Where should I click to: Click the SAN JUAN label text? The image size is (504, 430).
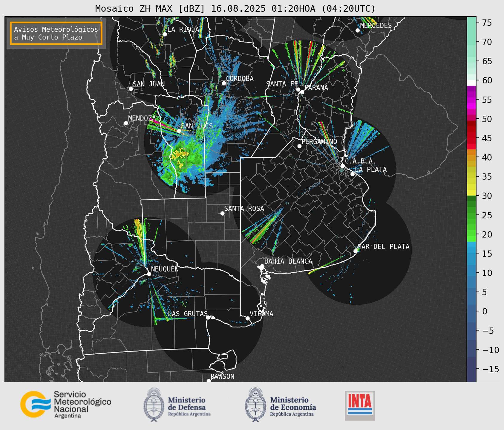coord(149,84)
